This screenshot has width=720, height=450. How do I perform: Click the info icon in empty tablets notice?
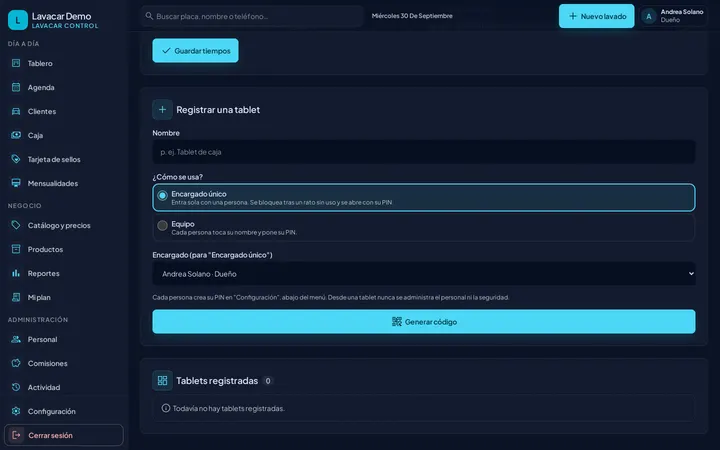coord(166,408)
